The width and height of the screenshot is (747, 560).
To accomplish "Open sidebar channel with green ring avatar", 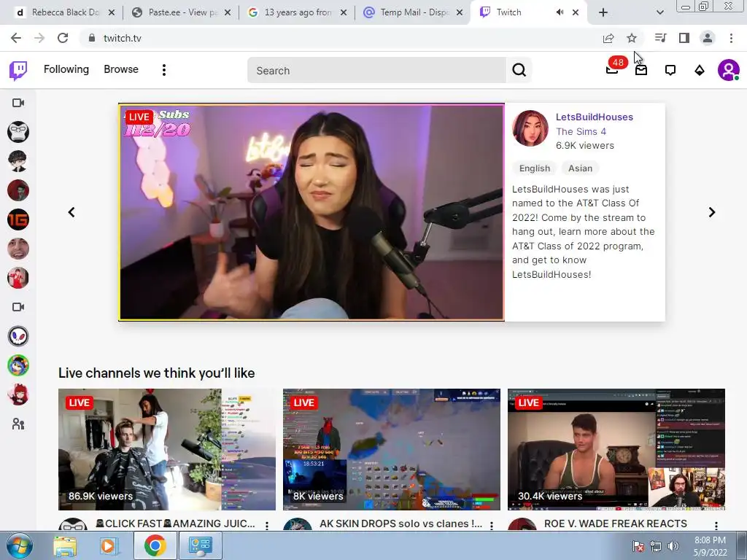I will pyautogui.click(x=18, y=365).
